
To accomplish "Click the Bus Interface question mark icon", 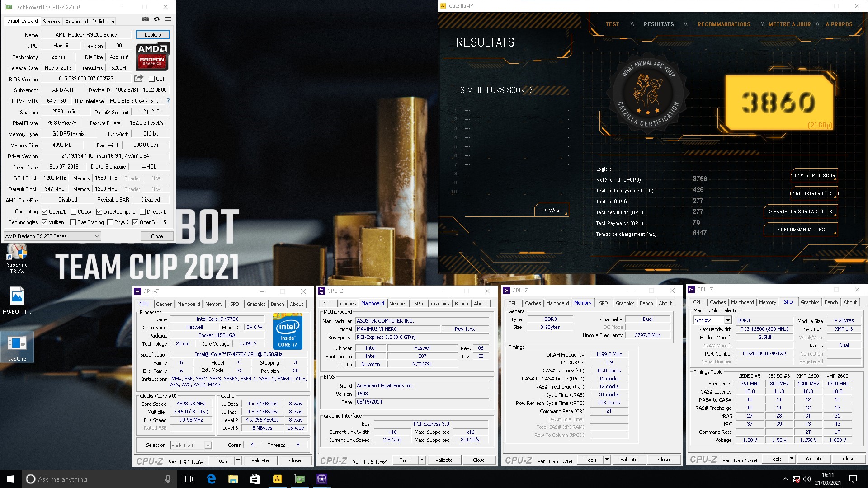I will pos(168,101).
